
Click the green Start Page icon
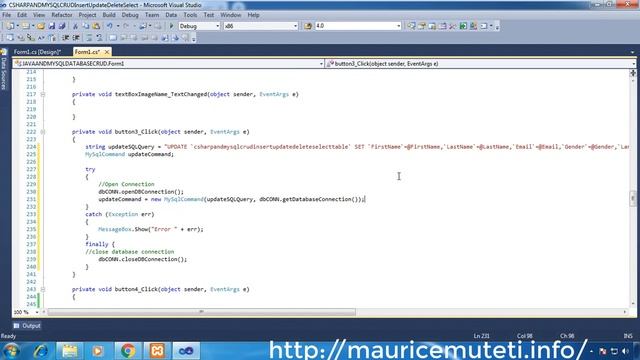463,26
